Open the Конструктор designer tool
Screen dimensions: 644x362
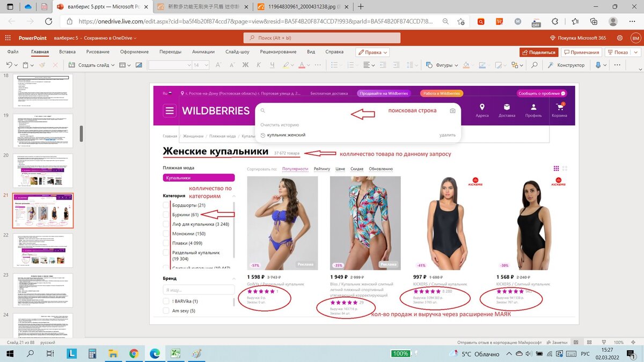point(566,65)
